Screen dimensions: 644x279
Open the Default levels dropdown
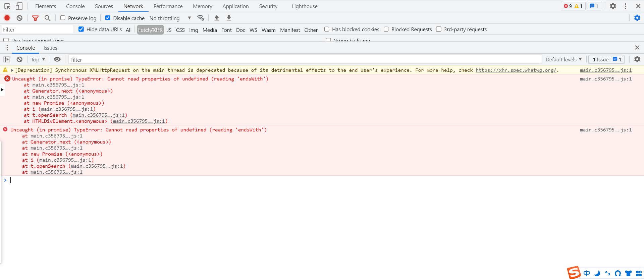(x=563, y=59)
